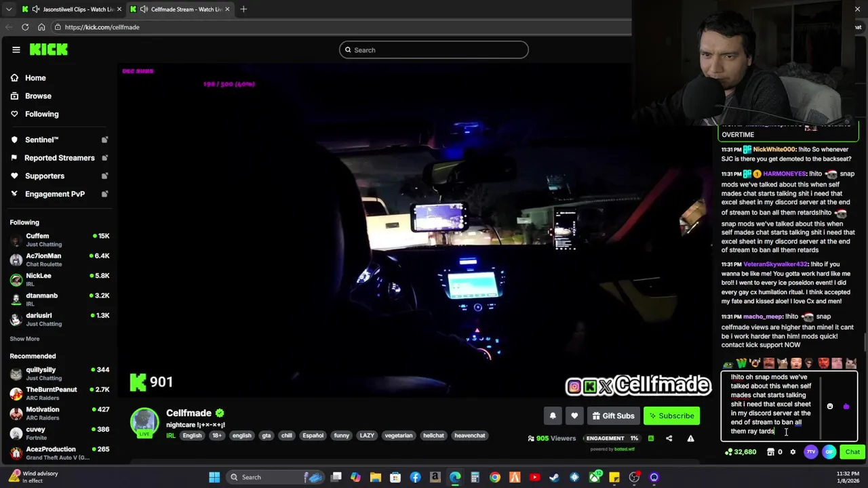Open Cuffem's channel from Following list

[60, 240]
